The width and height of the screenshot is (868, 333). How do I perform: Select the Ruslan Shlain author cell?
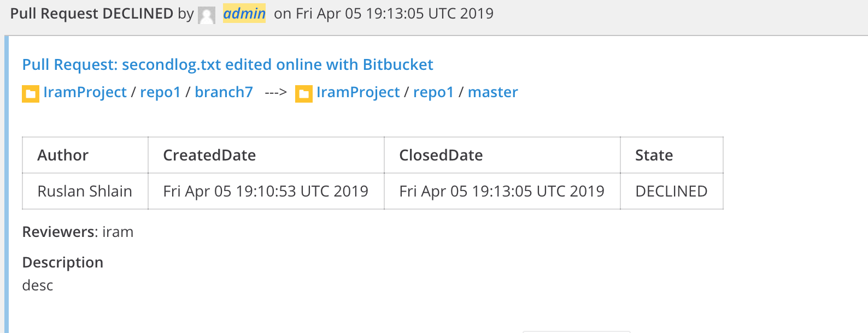(85, 191)
